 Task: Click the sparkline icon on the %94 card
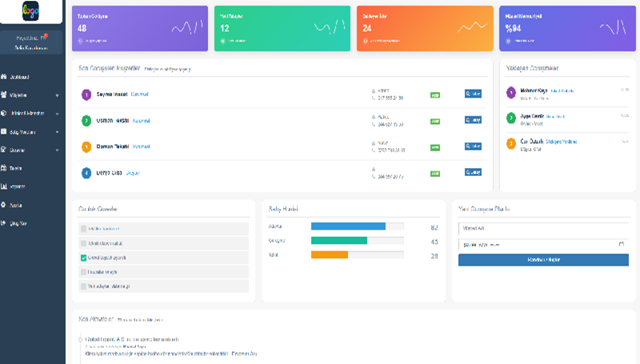pyautogui.click(x=613, y=27)
